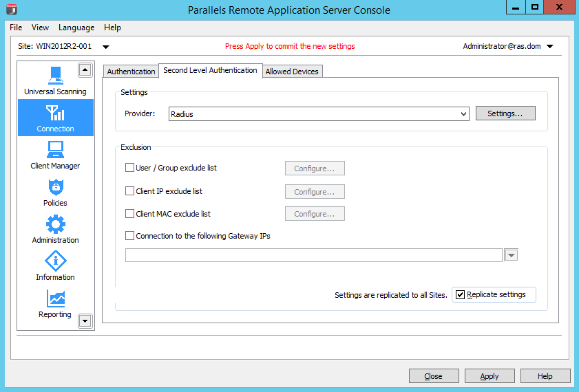Enable User / Group exclude list
Image resolution: width=579 pixels, height=392 pixels.
[x=129, y=168]
